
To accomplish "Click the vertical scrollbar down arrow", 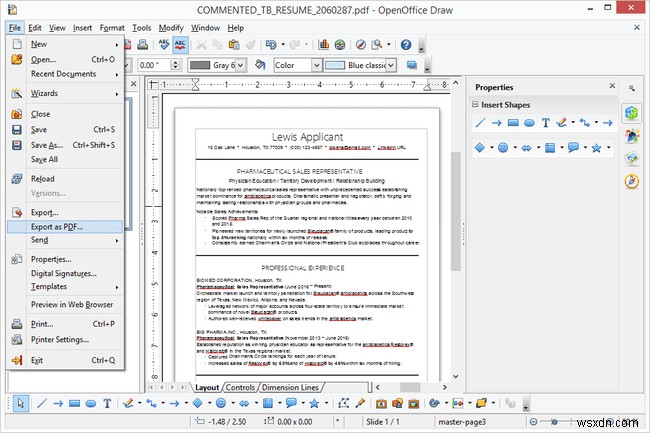I will (x=456, y=376).
